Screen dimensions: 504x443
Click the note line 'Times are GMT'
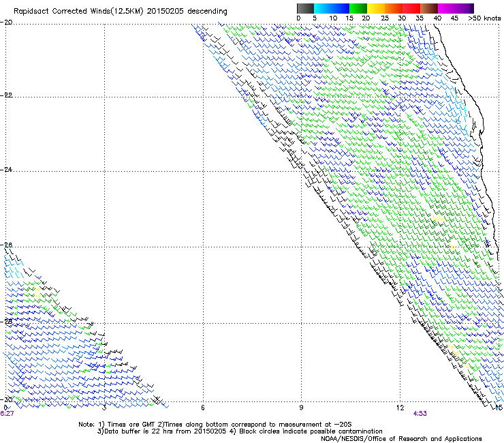click(x=130, y=425)
